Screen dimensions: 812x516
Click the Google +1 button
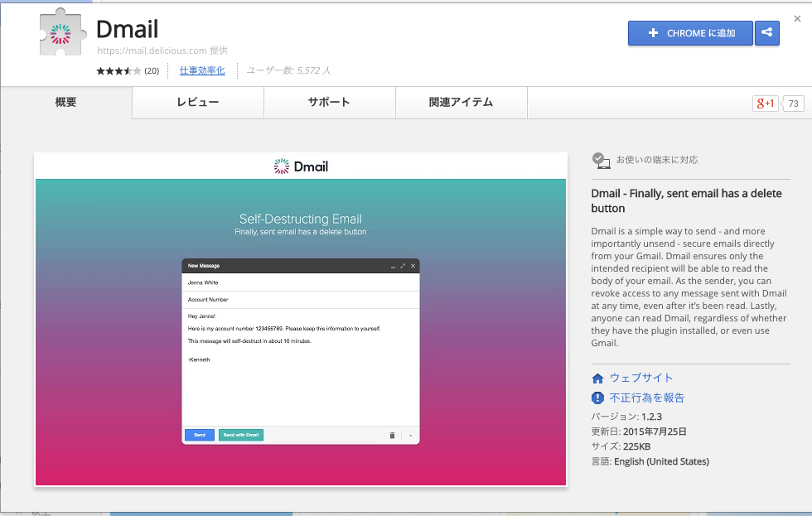tap(765, 104)
